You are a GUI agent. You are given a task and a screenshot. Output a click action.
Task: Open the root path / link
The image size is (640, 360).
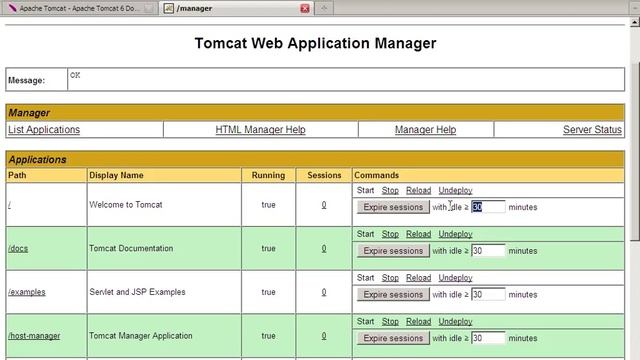click(9, 205)
